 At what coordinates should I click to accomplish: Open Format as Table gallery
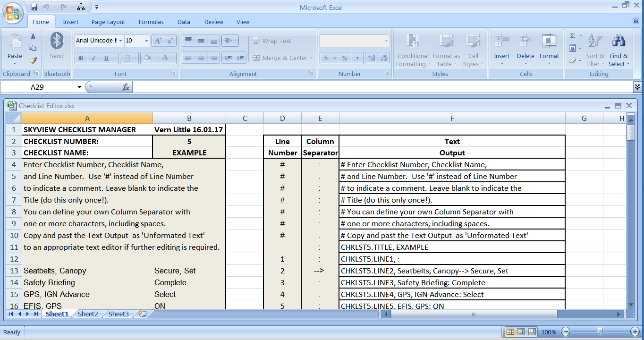tap(446, 51)
